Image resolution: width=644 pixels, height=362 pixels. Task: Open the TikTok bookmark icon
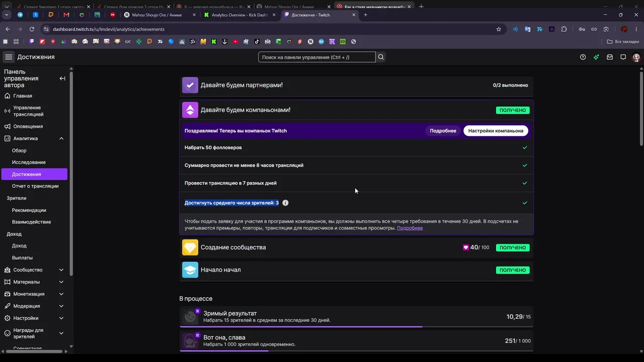coord(257,42)
